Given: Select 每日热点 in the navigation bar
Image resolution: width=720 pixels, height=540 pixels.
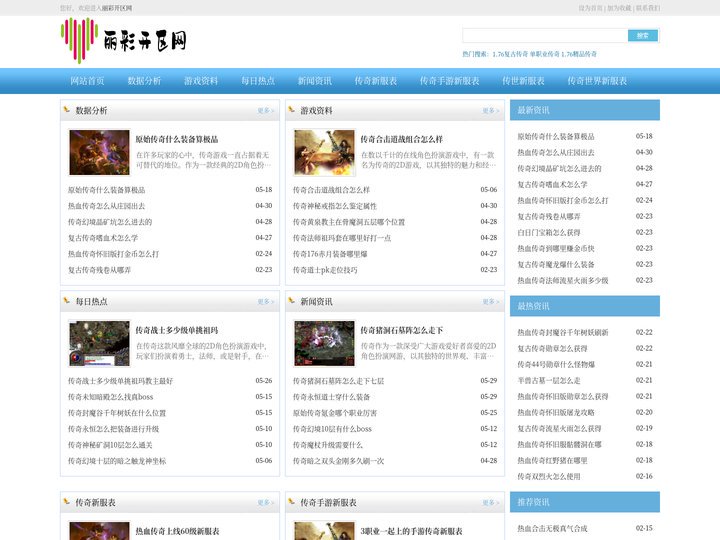Looking at the screenshot, I should click(x=258, y=81).
